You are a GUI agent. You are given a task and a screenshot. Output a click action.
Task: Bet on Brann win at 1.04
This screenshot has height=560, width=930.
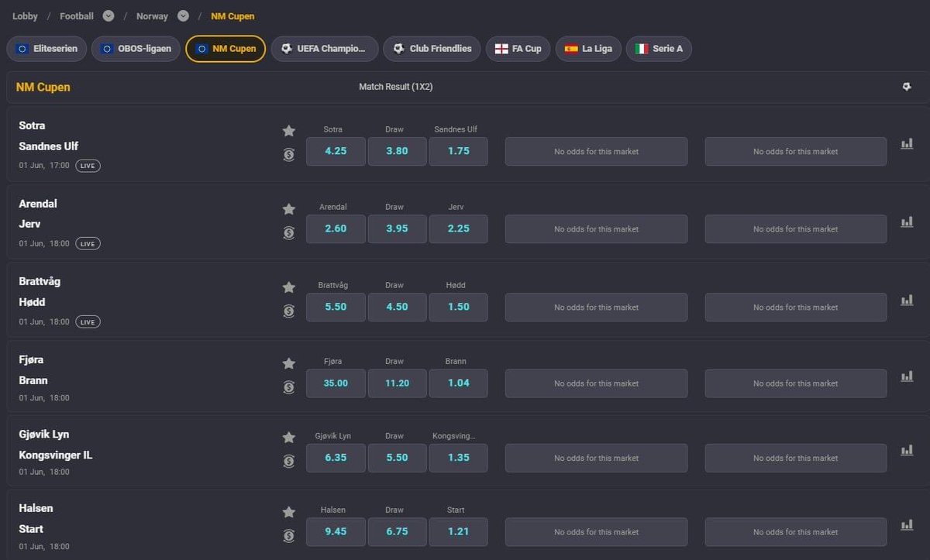(x=459, y=383)
